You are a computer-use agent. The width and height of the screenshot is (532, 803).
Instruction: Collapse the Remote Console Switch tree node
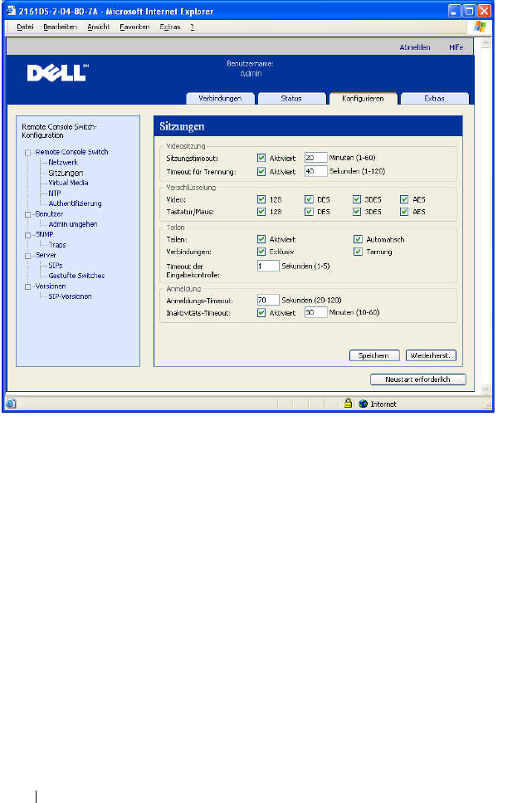[28, 153]
